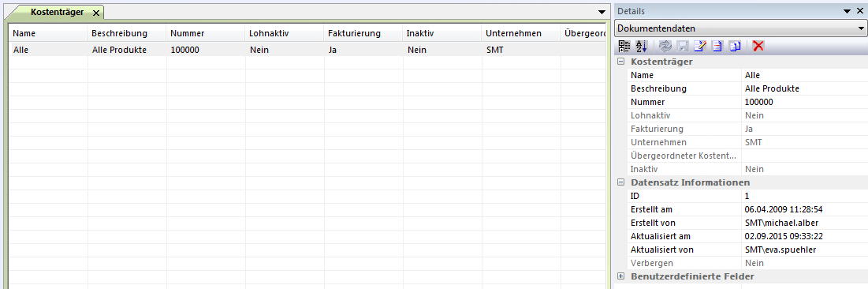Select the Kostenträger tab

pos(57,12)
